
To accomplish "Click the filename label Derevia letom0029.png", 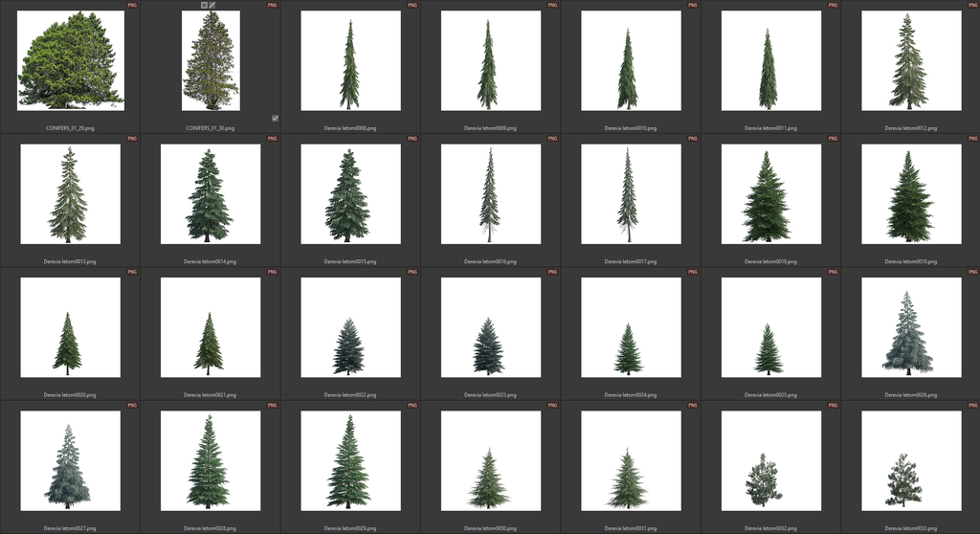I will pos(350,528).
